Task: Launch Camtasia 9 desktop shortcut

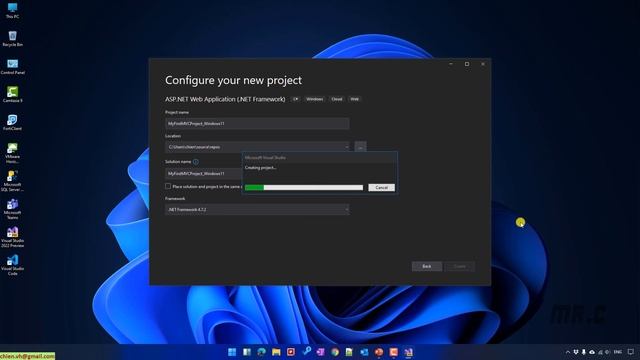Action: 12,94
